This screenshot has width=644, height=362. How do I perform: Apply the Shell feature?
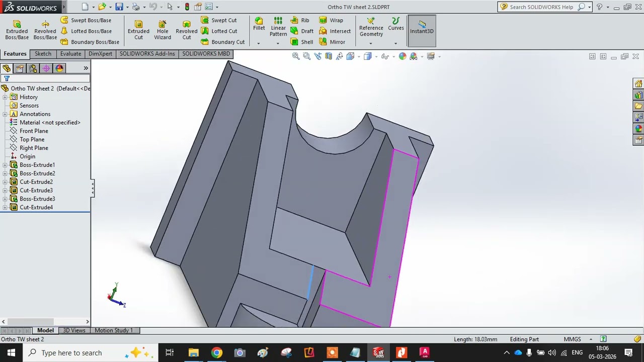[x=302, y=42]
